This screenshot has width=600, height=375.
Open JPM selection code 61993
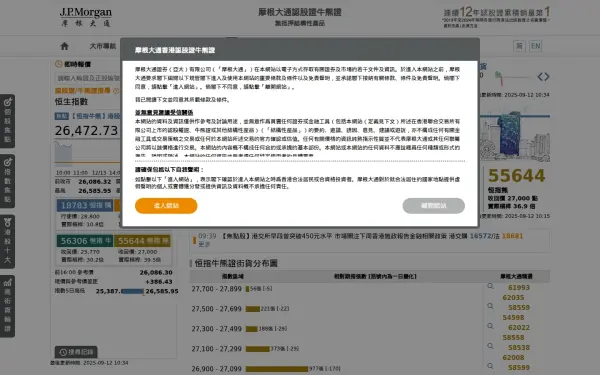coord(519,288)
